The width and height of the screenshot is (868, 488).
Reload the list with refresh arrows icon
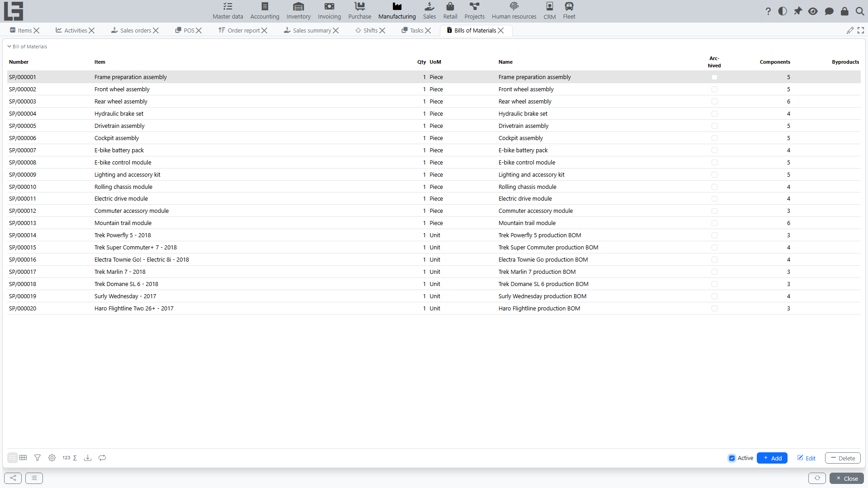[102, 458]
